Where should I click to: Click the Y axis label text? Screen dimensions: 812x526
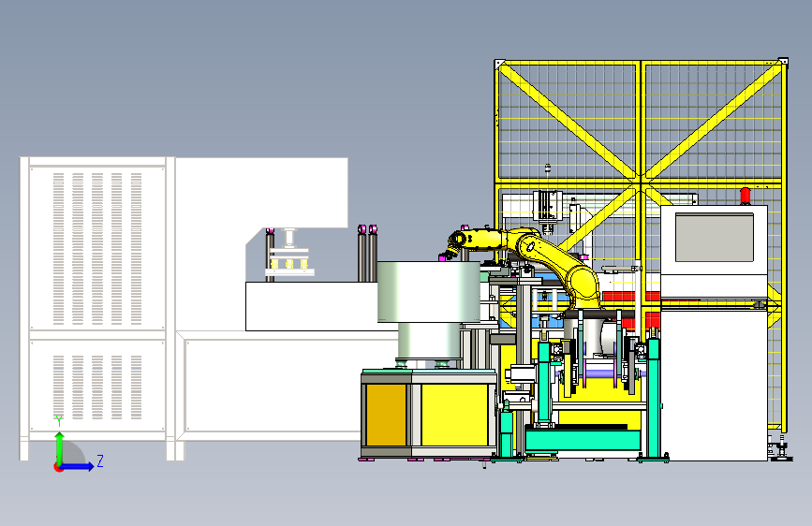[59, 421]
